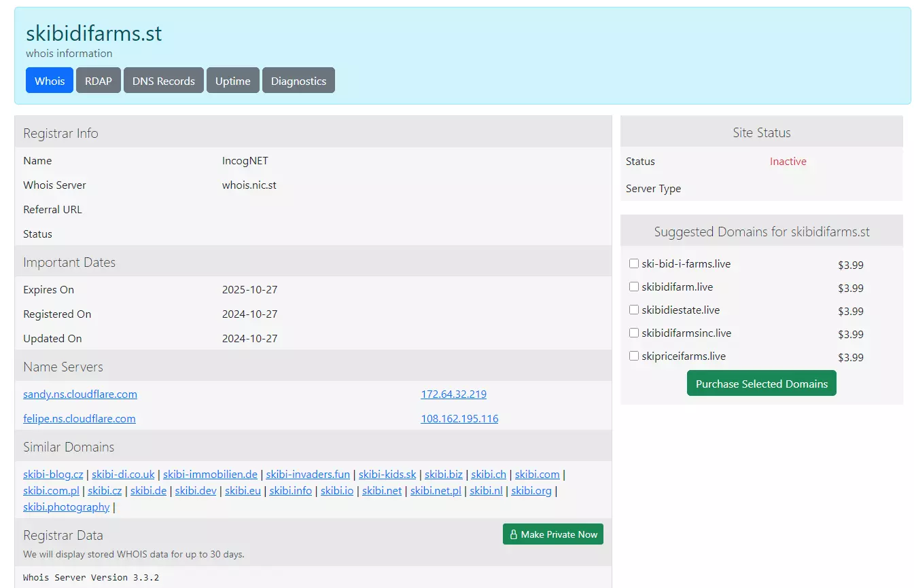Open the skibi.eu link

[243, 490]
